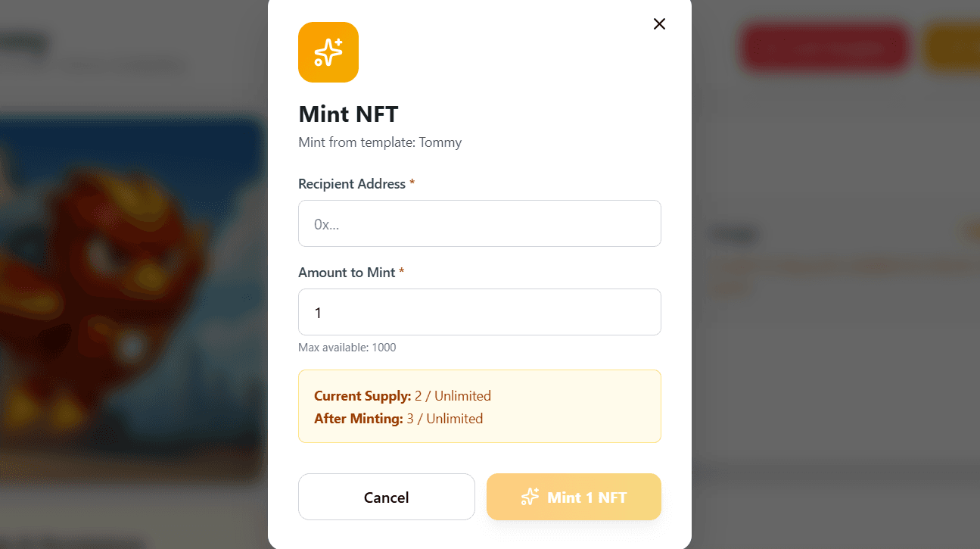This screenshot has height=549, width=980.
Task: Click the Mint from template Tommy subtitle
Action: 380,142
